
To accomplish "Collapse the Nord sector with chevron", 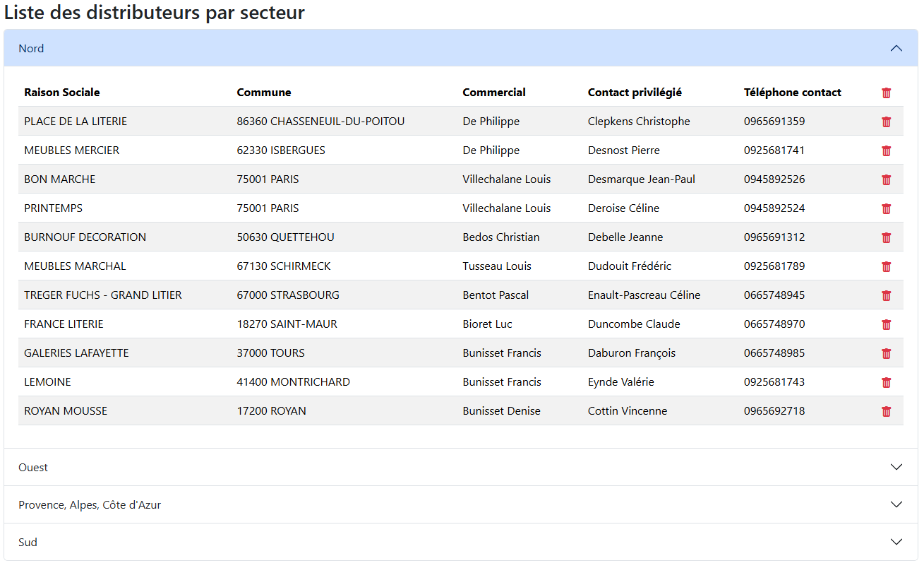I will (896, 48).
